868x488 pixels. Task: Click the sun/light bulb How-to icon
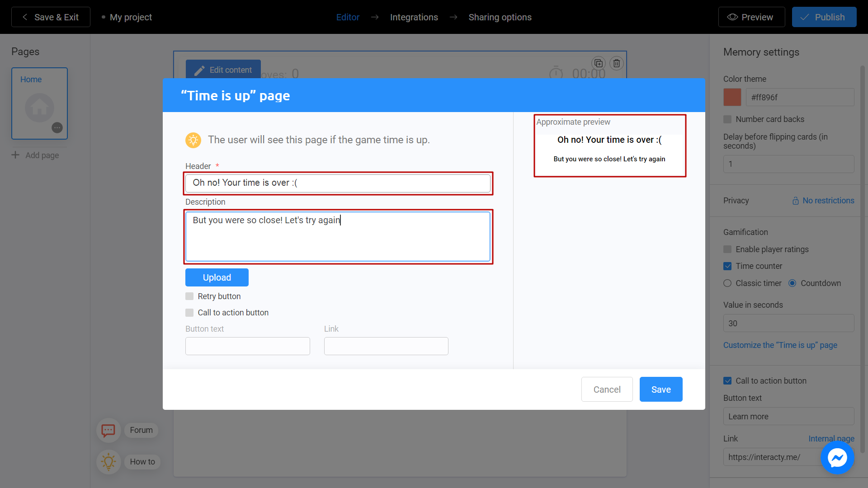(x=108, y=461)
